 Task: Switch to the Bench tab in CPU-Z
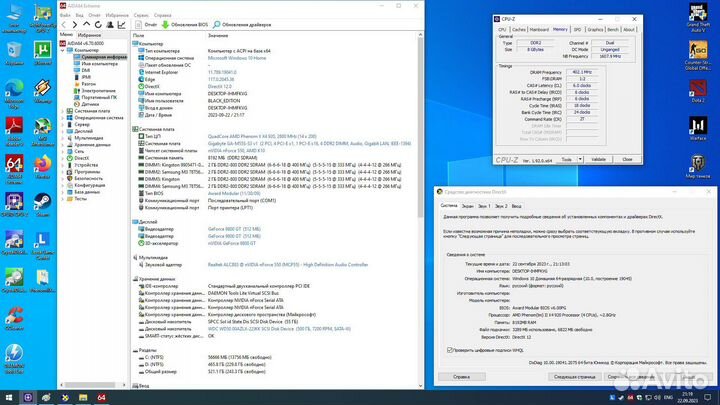(x=613, y=29)
